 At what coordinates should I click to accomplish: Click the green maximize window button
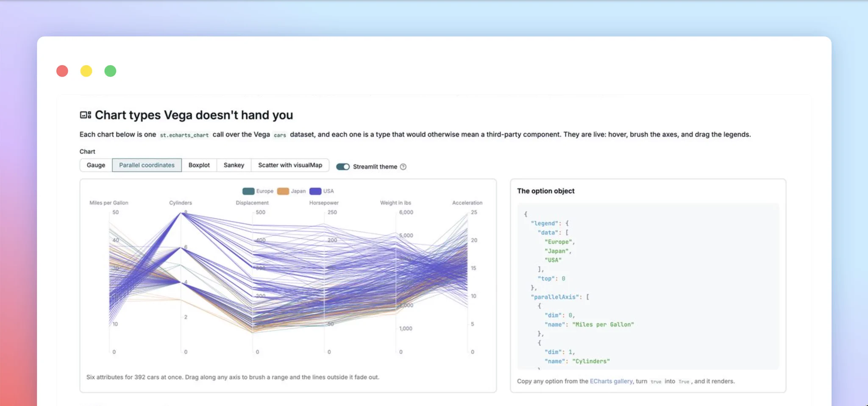point(110,71)
